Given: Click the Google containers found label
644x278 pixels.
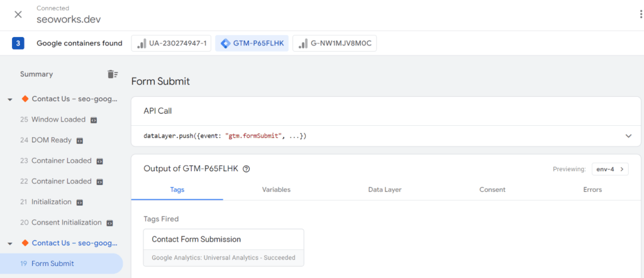Looking at the screenshot, I should coord(79,43).
